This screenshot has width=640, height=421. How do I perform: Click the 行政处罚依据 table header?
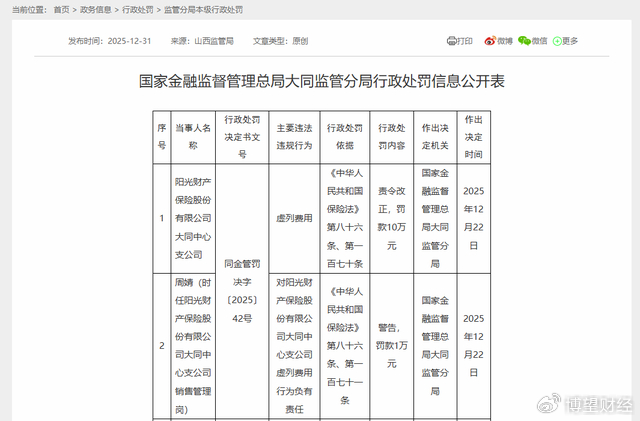[345, 137]
